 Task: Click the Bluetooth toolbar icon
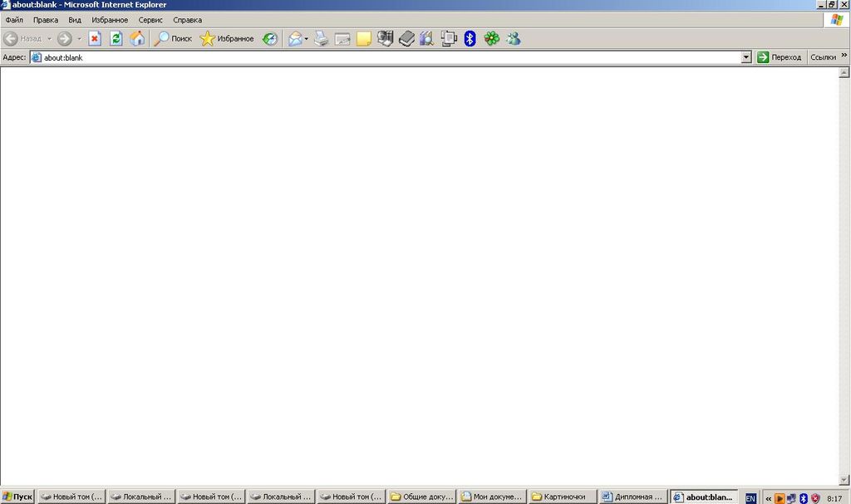470,38
